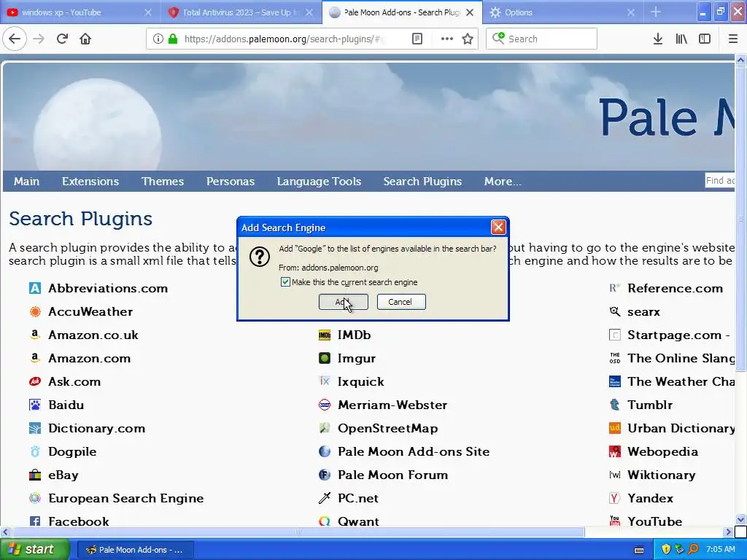Cancel adding the search engine

[x=401, y=302]
